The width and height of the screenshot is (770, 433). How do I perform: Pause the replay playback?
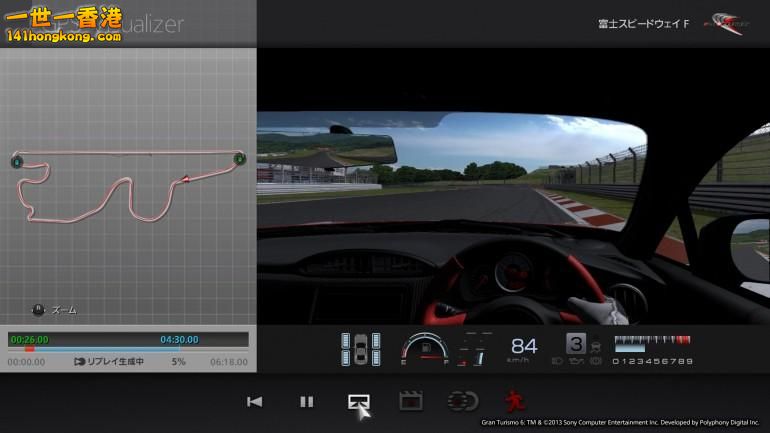click(307, 401)
